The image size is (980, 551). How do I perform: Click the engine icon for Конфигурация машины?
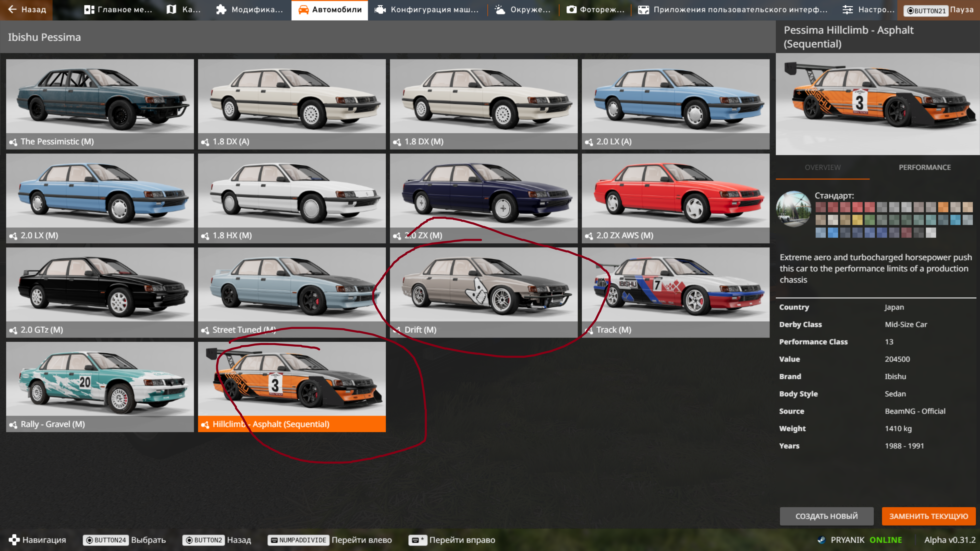click(380, 9)
